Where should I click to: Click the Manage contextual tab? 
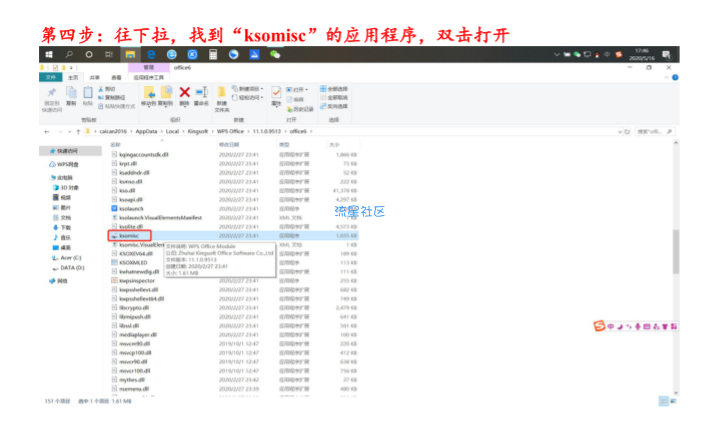[x=149, y=67]
